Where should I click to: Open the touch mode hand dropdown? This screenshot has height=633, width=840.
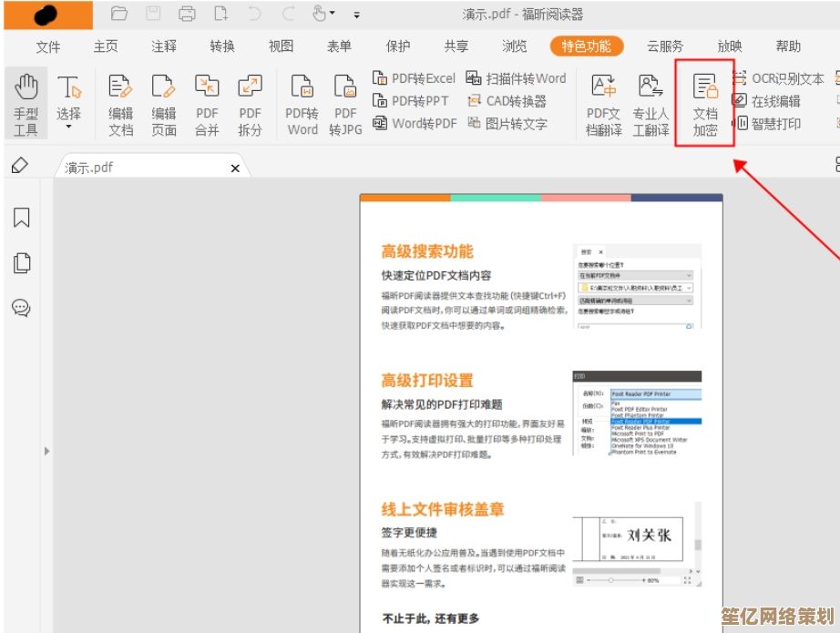click(x=323, y=14)
